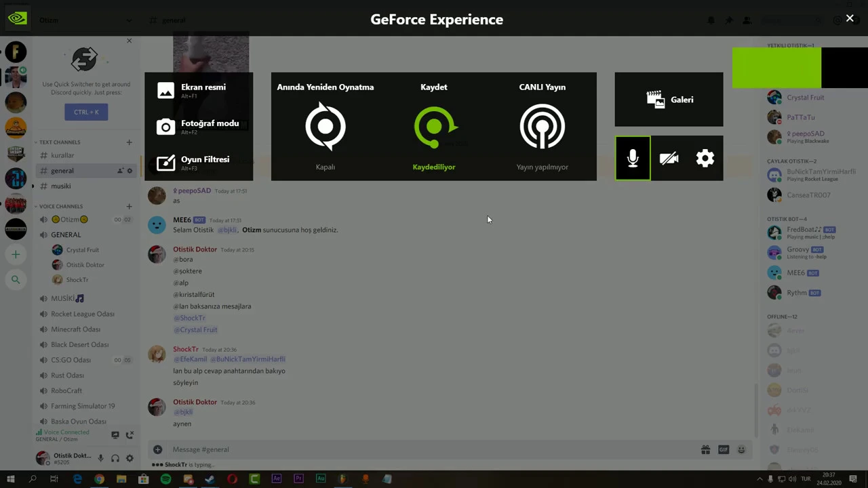Open After Effects from taskbar
This screenshot has height=488, width=868.
pos(276,479)
